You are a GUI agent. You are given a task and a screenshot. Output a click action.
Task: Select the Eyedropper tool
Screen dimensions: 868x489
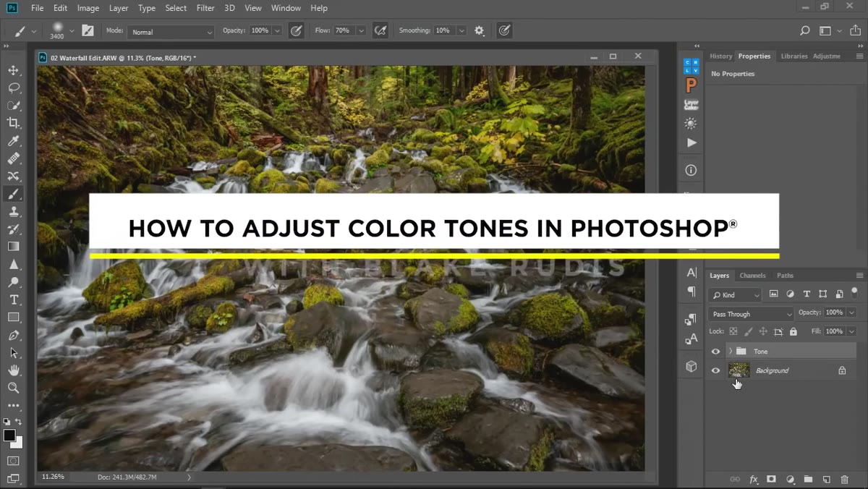tap(13, 141)
